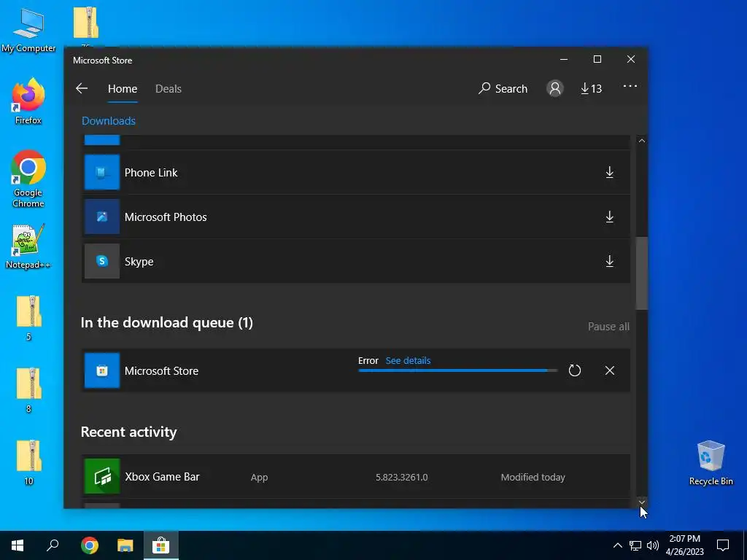Viewport: 747px width, 560px height.
Task: Click the Skype app tile icon
Action: pos(102,261)
